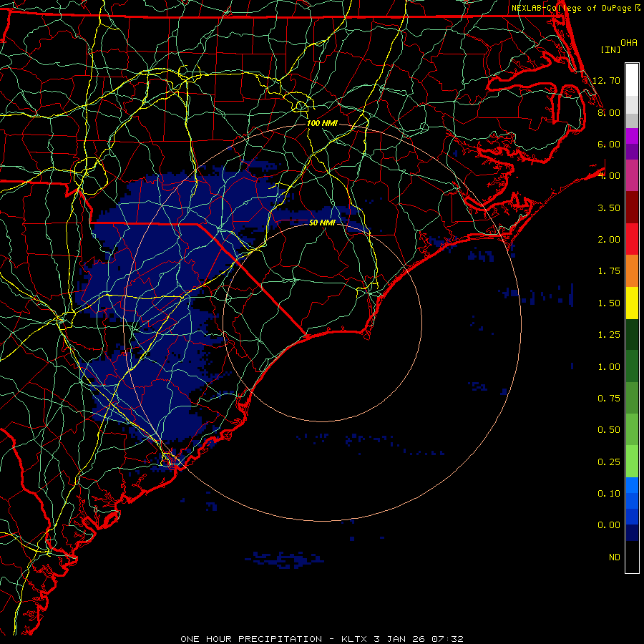Select the 1.50 legend value
The width and height of the screenshot is (644, 644).
(x=609, y=303)
